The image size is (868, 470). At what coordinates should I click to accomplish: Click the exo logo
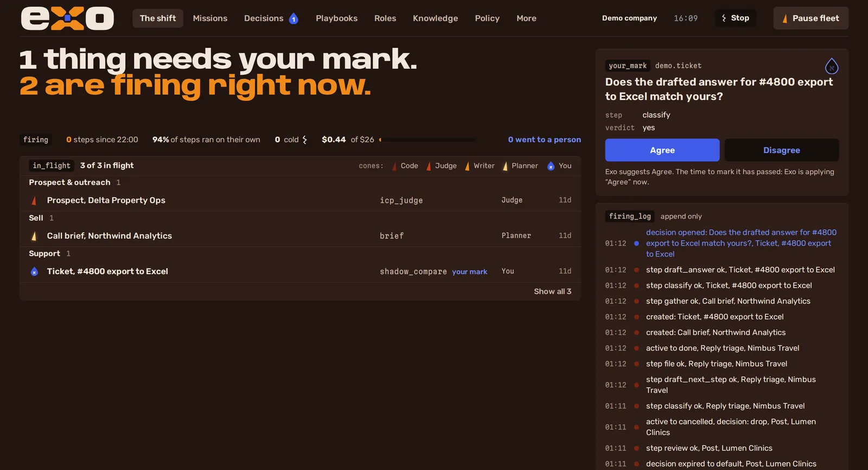tap(67, 18)
